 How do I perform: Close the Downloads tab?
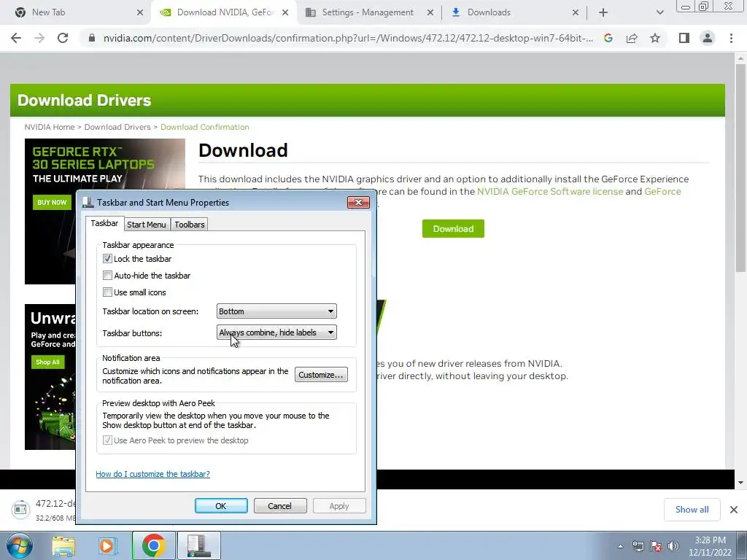[x=576, y=12]
